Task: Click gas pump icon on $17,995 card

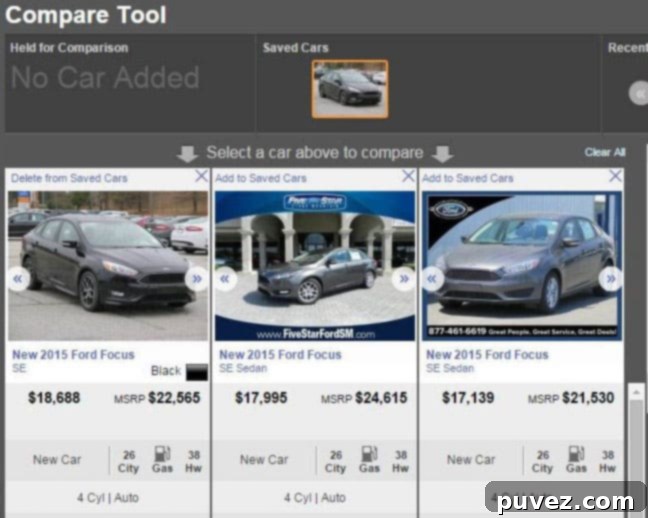Action: pos(369,454)
